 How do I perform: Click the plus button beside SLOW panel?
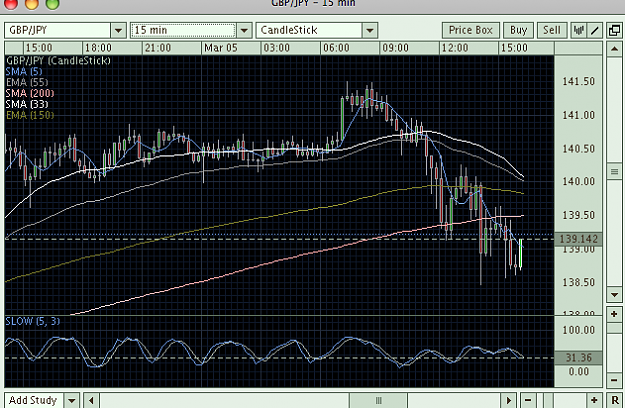[x=614, y=314]
